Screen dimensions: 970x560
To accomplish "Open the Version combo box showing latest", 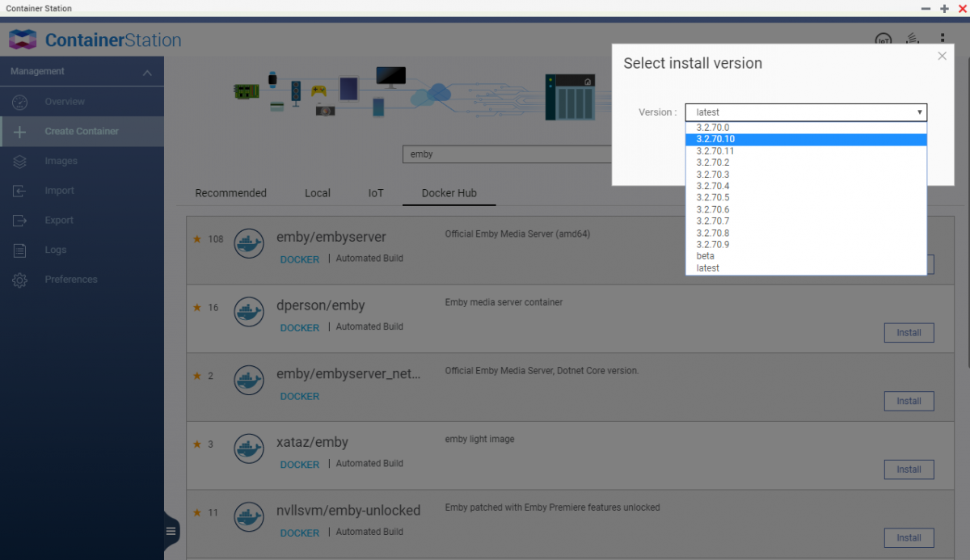I will pos(806,112).
